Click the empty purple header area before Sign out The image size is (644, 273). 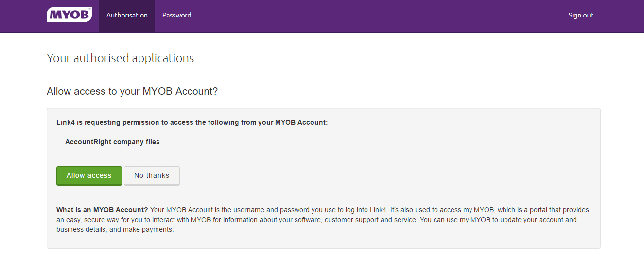point(379,16)
